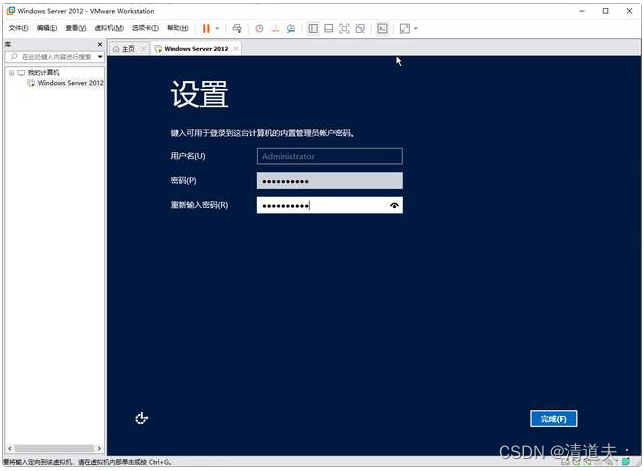Switch to Unity mode icon
Screen dimensions: 644x471
tap(360, 28)
